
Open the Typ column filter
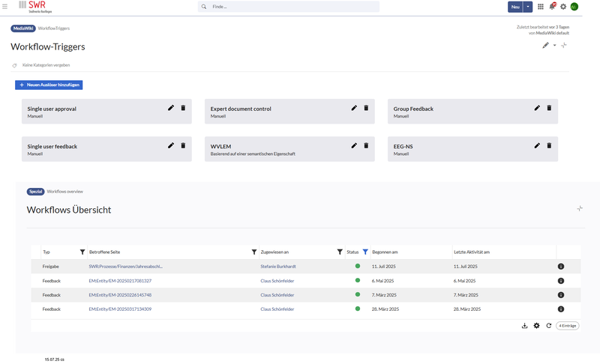(82, 252)
